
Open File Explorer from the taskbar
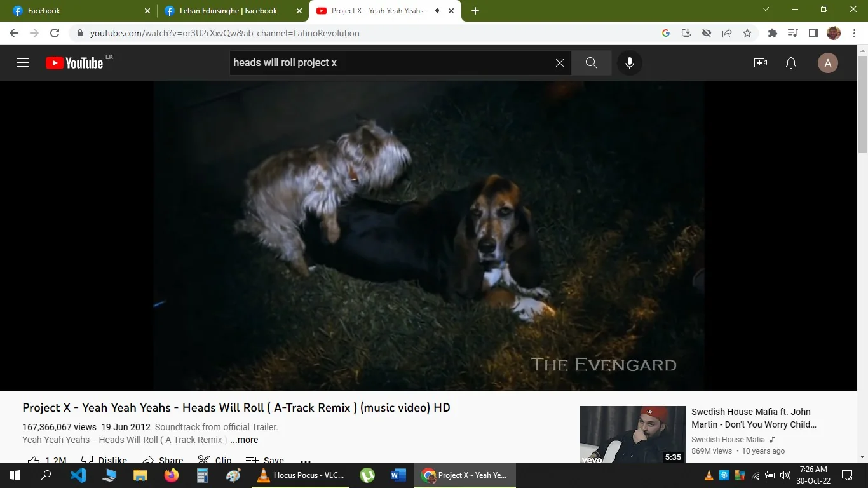(x=140, y=475)
